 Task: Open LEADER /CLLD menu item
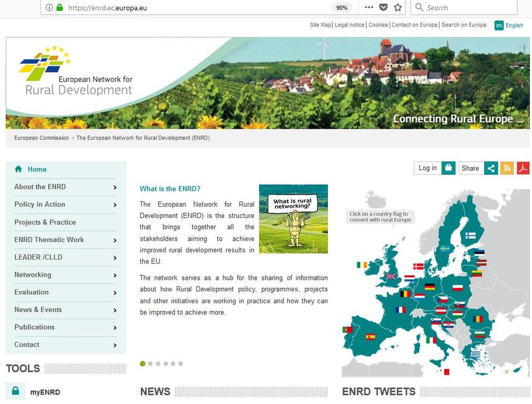point(38,257)
